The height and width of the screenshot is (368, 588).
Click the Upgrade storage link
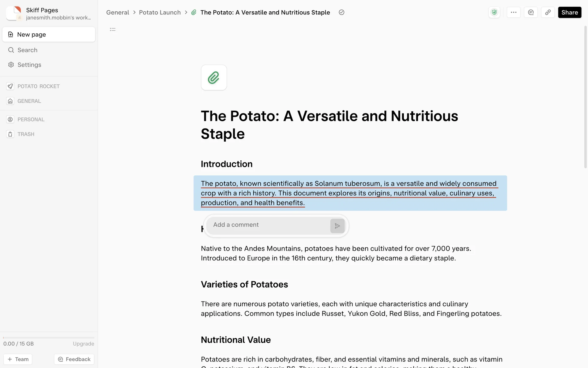[83, 344]
